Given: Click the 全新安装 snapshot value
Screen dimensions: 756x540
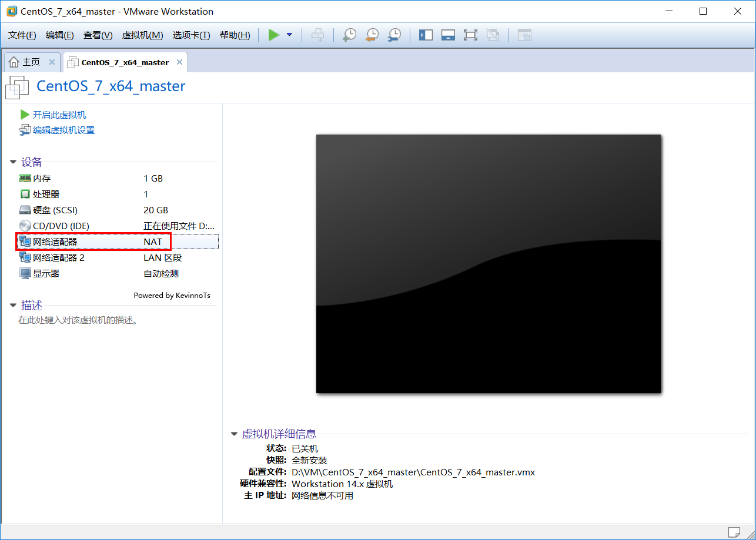Looking at the screenshot, I should [310, 460].
